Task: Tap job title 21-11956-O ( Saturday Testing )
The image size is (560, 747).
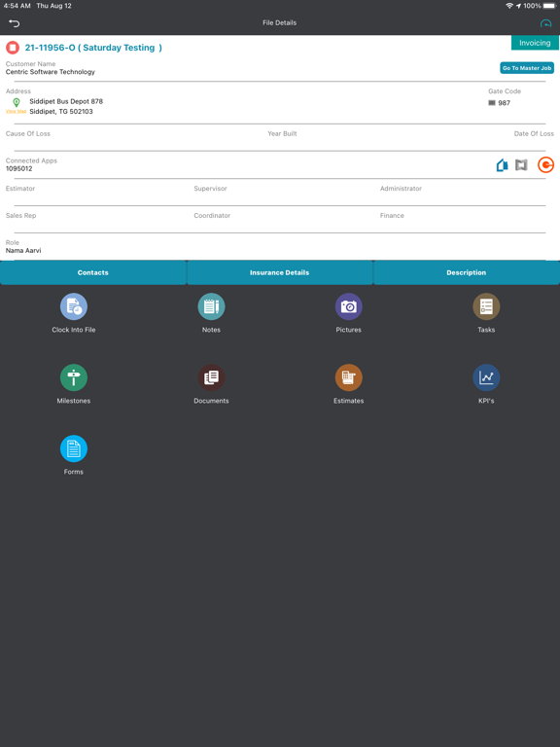Action: [93, 48]
